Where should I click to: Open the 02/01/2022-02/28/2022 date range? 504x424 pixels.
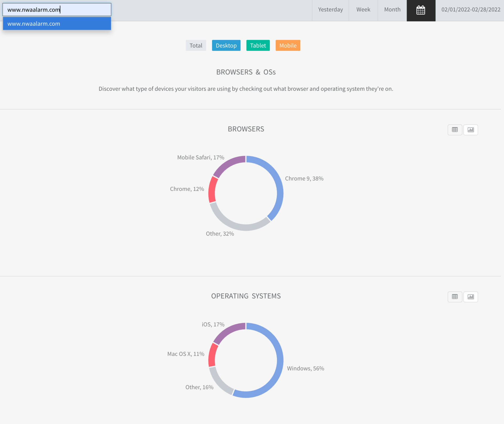tap(471, 10)
